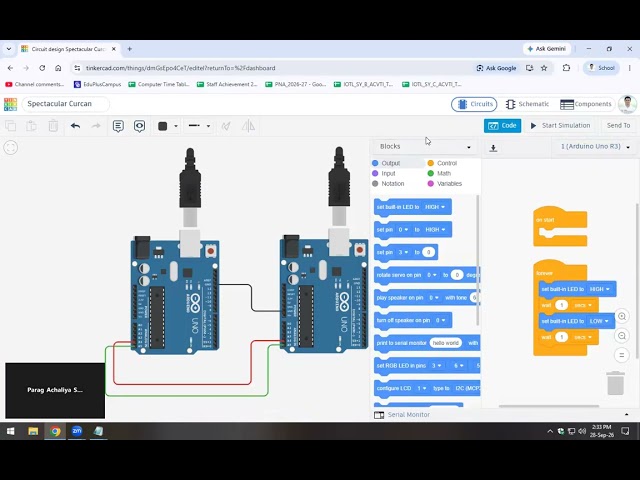Viewport: 640px width, 480px height.
Task: Open pin 3 dropdown in set pin block
Action: click(x=403, y=252)
